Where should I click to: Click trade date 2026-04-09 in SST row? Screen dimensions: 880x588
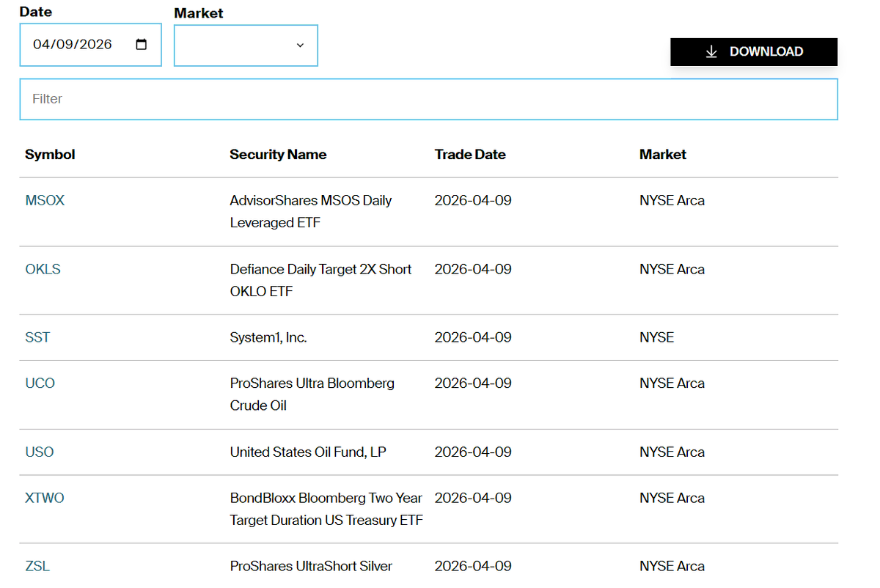[473, 337]
